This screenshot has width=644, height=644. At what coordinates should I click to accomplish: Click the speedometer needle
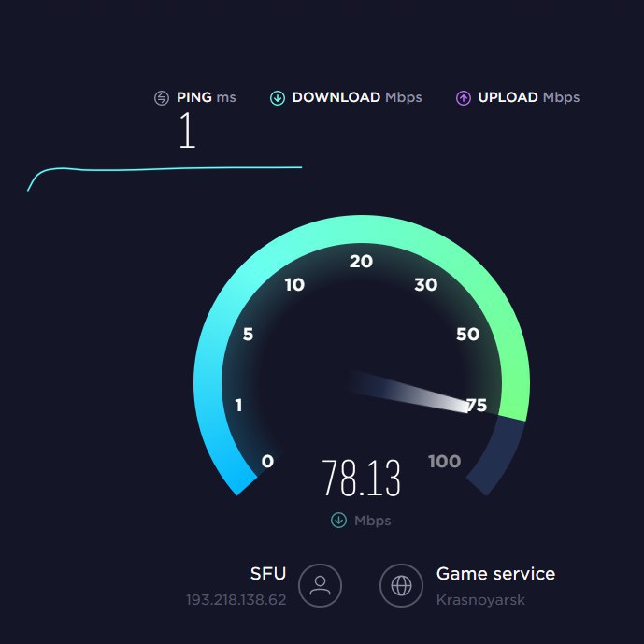point(408,392)
